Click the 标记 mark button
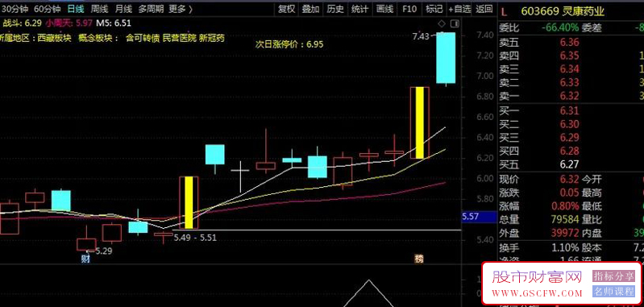This screenshot has height=307, width=644. point(434,9)
